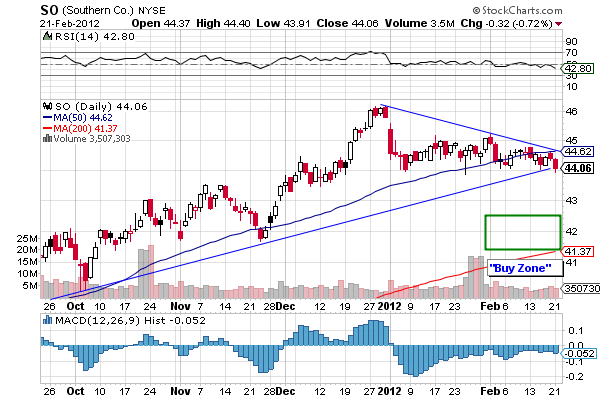Click the price axis label 42
The image size is (600, 400).
[571, 232]
